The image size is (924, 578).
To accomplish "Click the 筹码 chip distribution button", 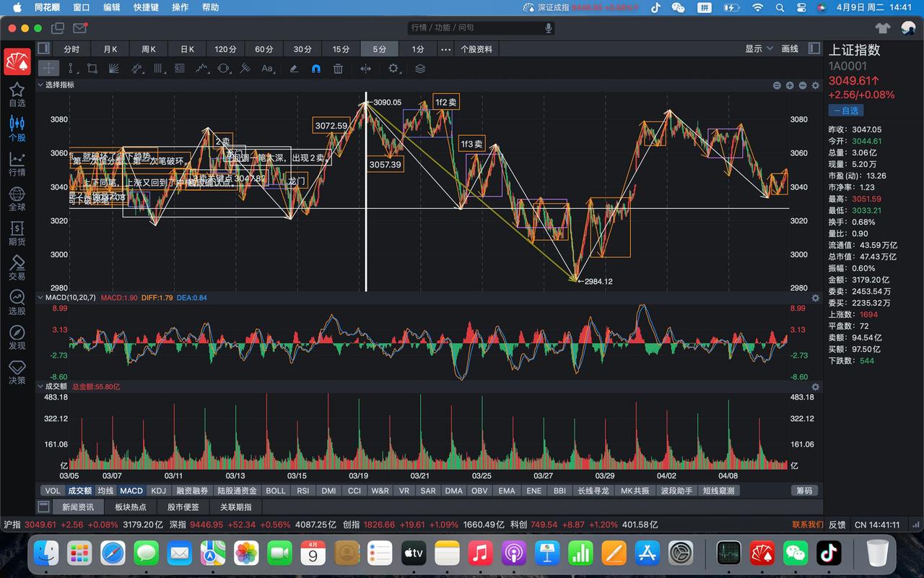I will tap(803, 491).
